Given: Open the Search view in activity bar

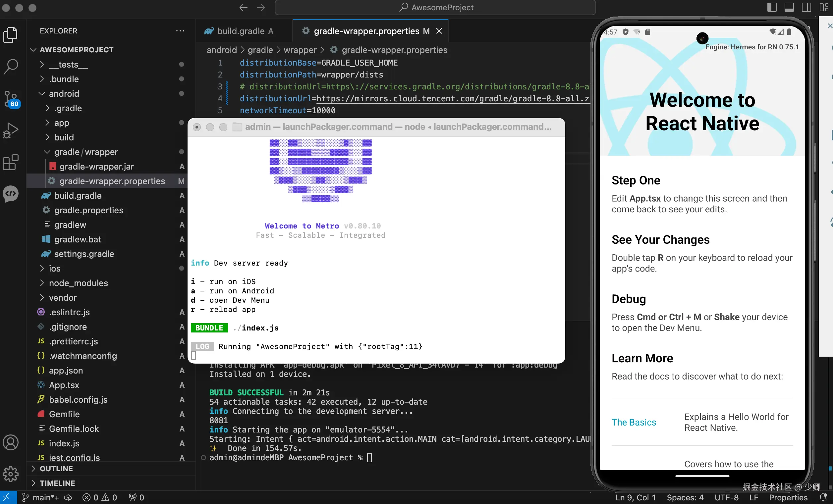Looking at the screenshot, I should 11,67.
